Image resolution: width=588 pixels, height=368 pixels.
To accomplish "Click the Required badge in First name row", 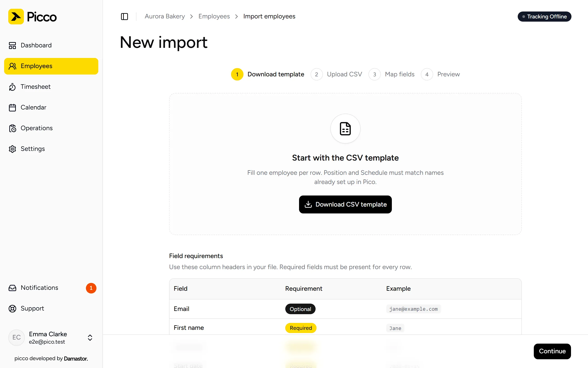I will pos(301,328).
